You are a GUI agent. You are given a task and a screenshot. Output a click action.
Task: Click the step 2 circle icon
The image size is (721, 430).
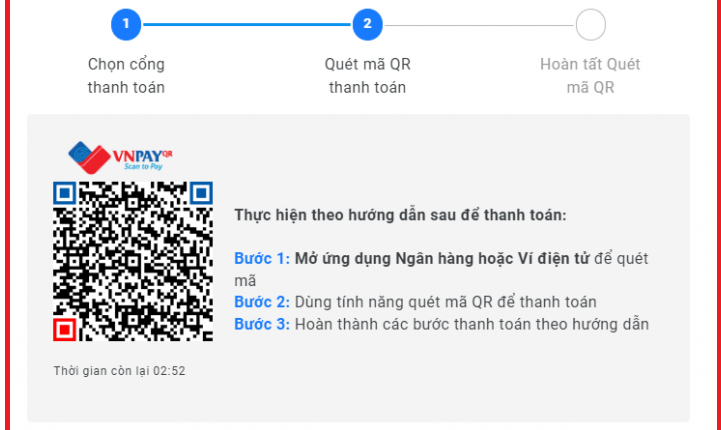pyautogui.click(x=367, y=24)
